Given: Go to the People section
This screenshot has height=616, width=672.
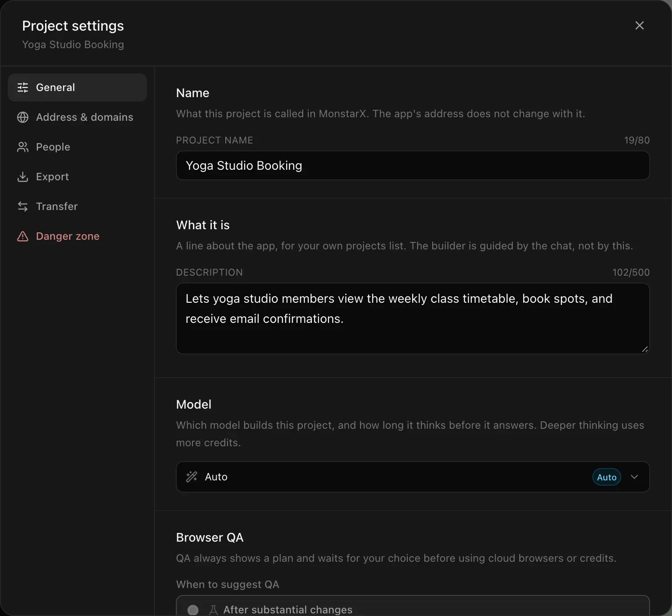Looking at the screenshot, I should click(77, 147).
